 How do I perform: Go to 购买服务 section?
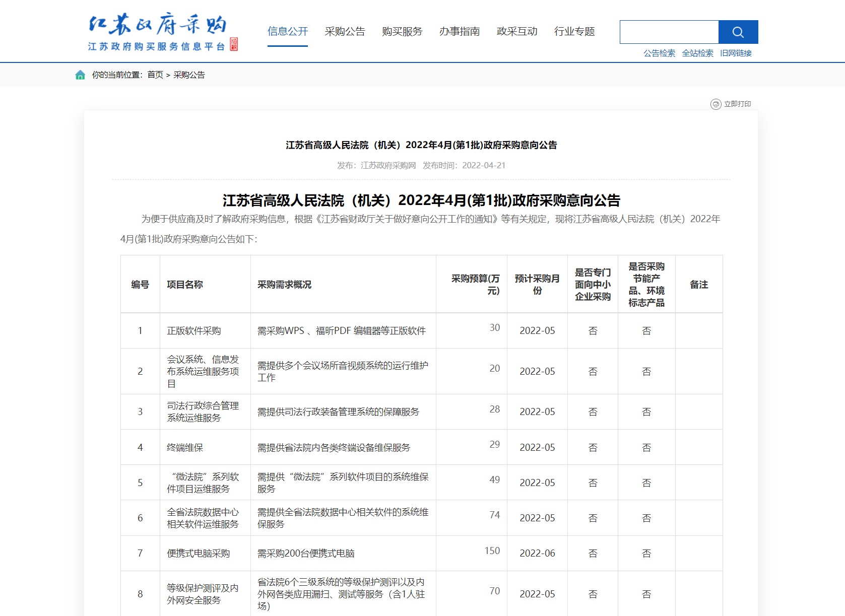pyautogui.click(x=402, y=32)
